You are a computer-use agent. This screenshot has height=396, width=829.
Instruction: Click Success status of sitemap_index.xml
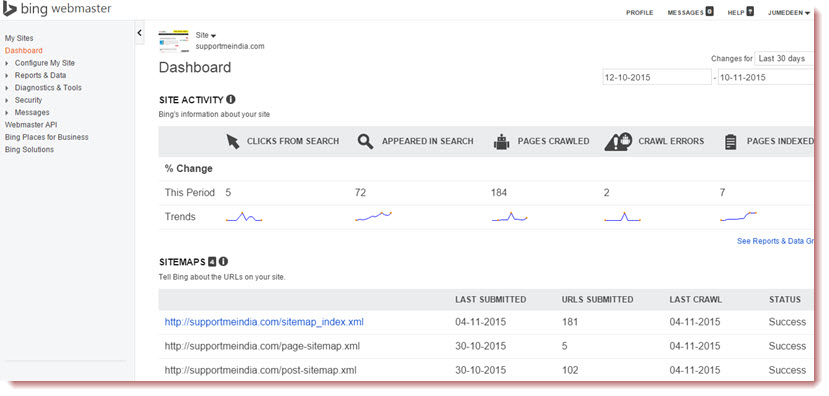tap(787, 322)
